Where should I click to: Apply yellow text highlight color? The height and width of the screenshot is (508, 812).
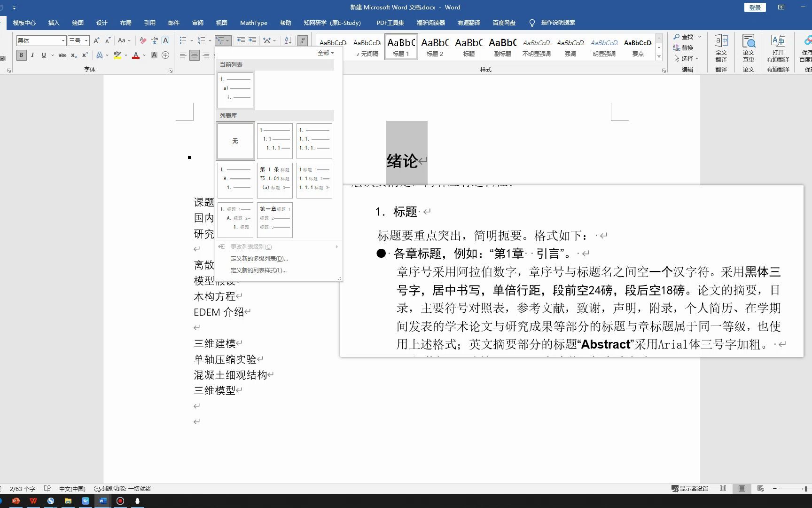coord(117,55)
